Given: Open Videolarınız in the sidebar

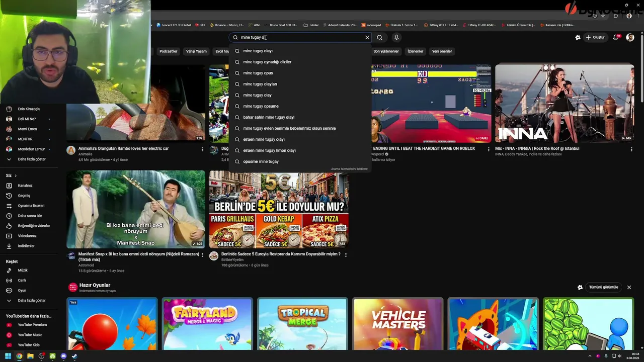Looking at the screenshot, I should 28,236.
